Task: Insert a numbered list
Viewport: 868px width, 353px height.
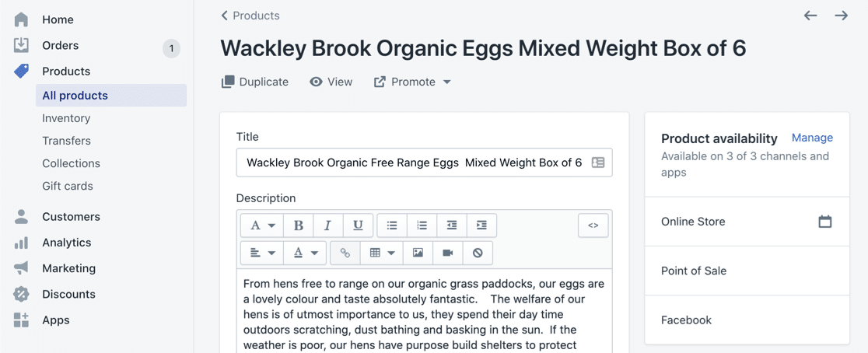Action: click(422, 225)
